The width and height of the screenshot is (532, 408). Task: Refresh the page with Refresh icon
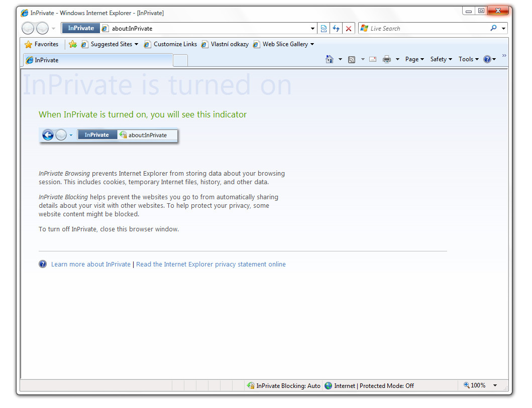[x=336, y=29]
